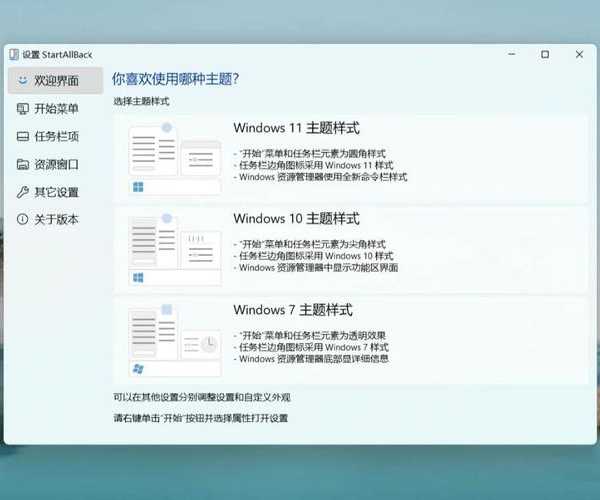Click the 选择主题样式 label
The width and height of the screenshot is (600, 500).
click(141, 101)
